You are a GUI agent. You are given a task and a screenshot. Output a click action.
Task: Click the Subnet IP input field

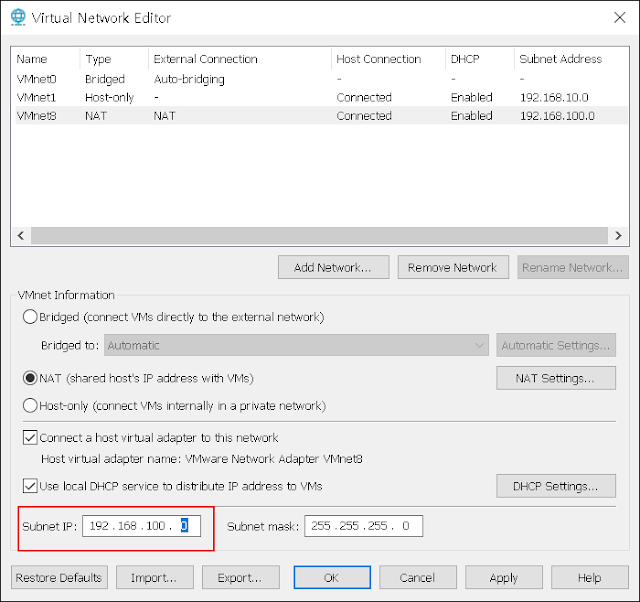click(142, 526)
